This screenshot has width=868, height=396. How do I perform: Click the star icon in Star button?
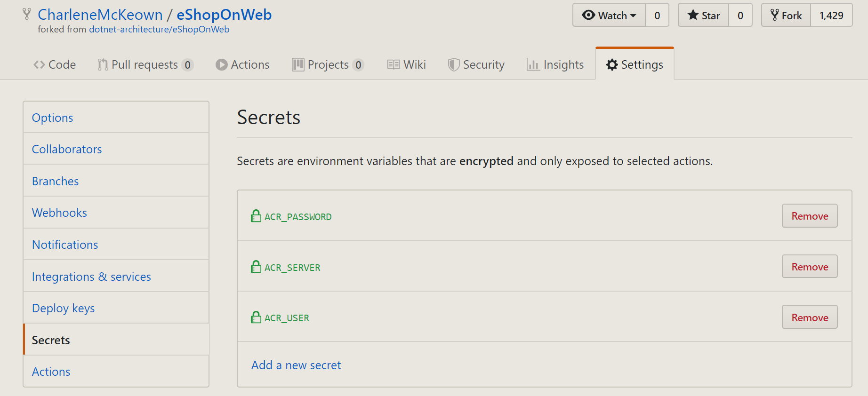click(x=693, y=15)
